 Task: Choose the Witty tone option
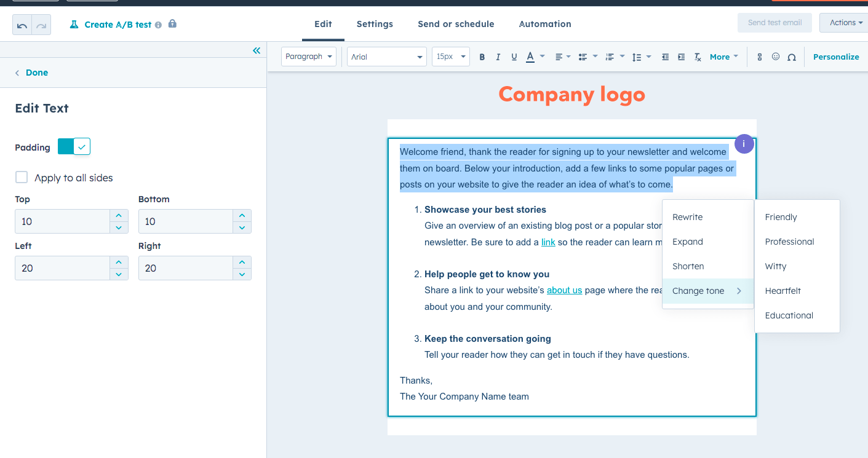[x=775, y=266]
